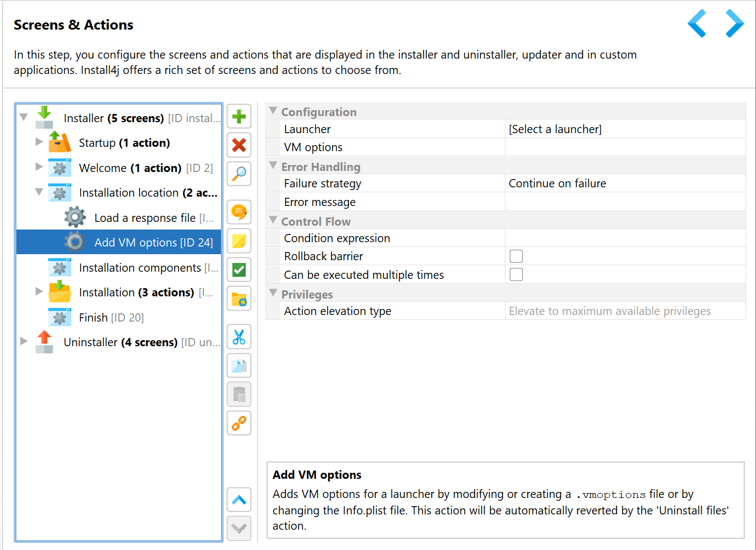Viewport: 756px width, 550px height.
Task: Open the Select a launcher field
Action: pyautogui.click(x=625, y=129)
